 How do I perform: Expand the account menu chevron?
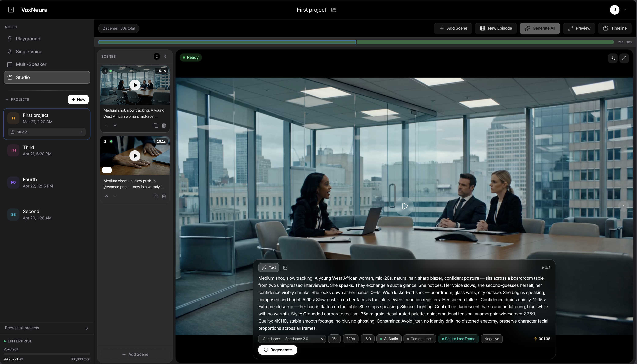pos(625,10)
